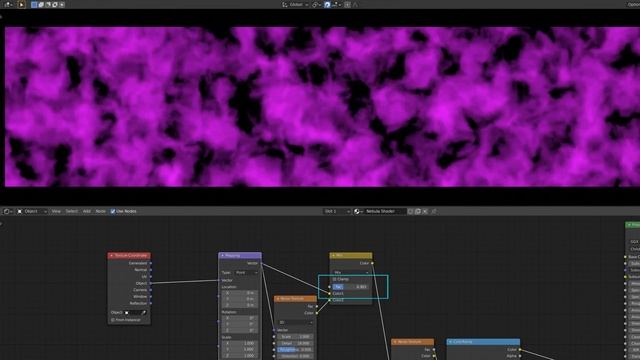Viewport: 640px width, 360px height.
Task: Adjust the Fac slider in Mix node
Action: click(x=350, y=287)
